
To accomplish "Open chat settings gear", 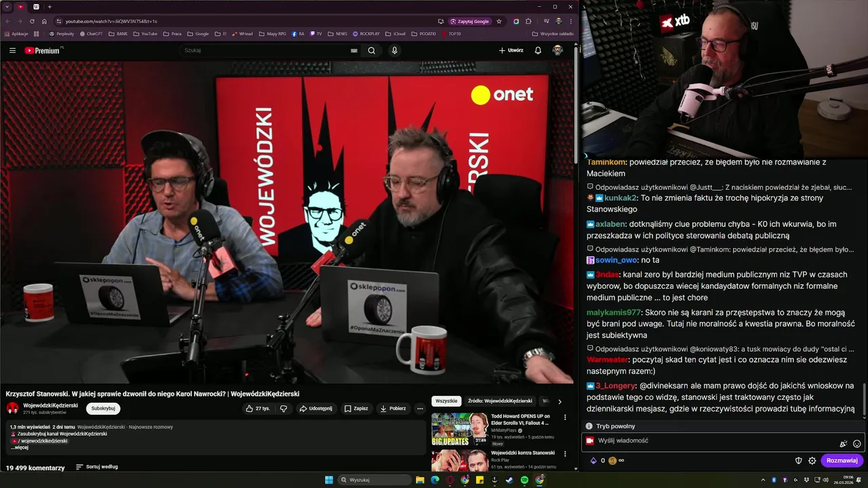I will point(812,461).
